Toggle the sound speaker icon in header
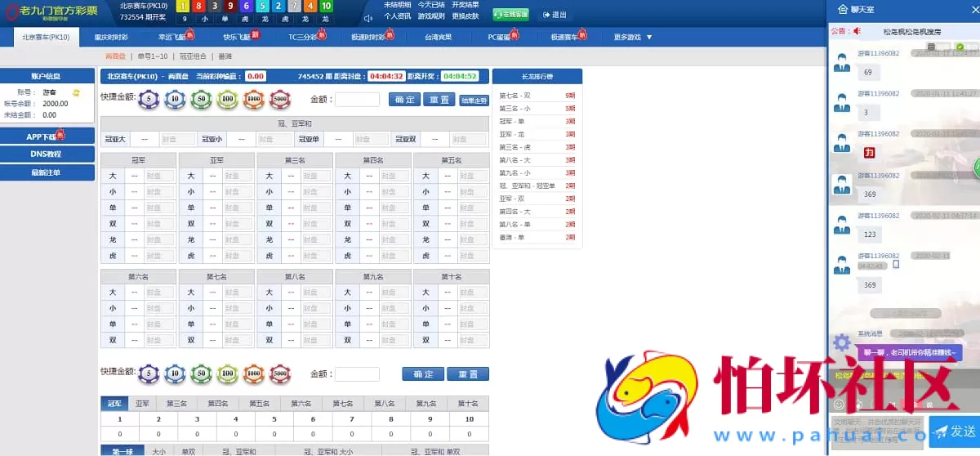Viewport: 980px width, 456px height. 368,18
